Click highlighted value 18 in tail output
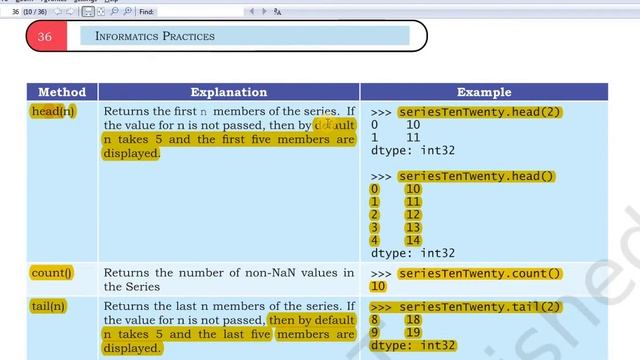Screen dimensions: 640x360 (413, 320)
